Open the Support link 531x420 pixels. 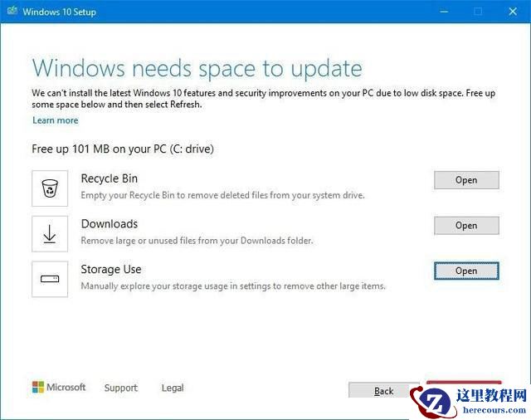[121, 388]
